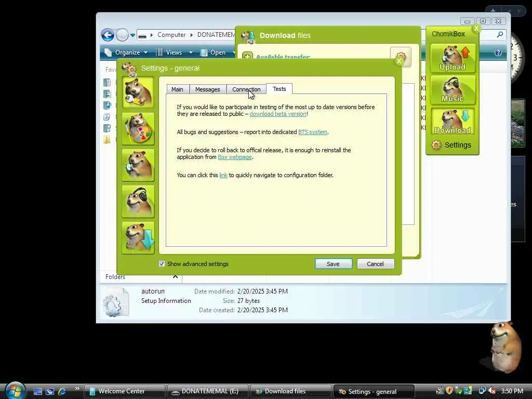
Task: Click the configuration folder link
Action: 223,175
